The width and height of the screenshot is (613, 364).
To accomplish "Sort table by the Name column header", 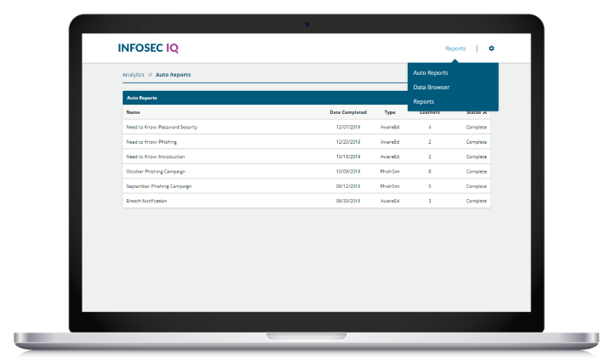I will [133, 112].
